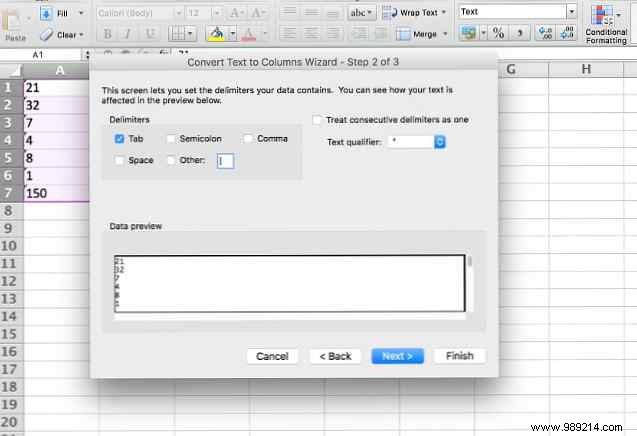This screenshot has height=436, width=637.
Task: Align text to bottom
Action: tap(332, 12)
